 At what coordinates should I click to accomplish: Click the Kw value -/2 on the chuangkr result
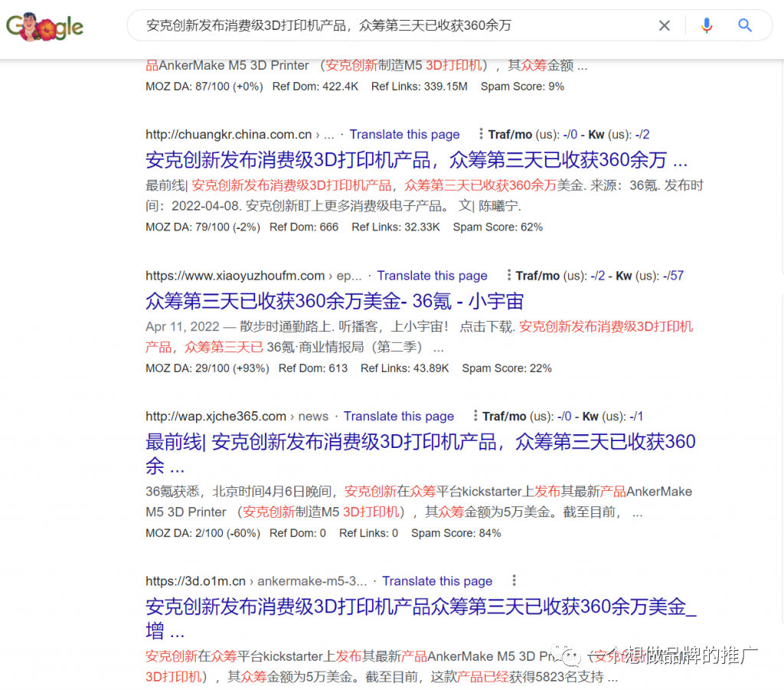(642, 135)
